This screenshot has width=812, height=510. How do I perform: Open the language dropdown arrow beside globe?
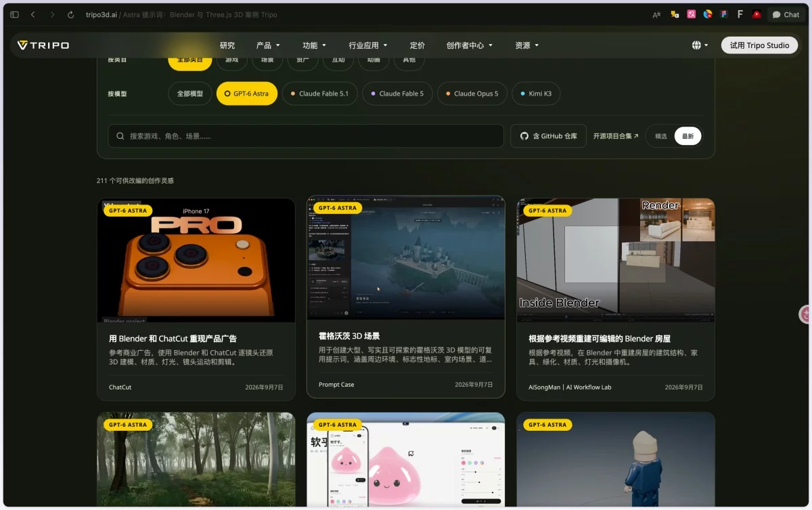tap(706, 45)
